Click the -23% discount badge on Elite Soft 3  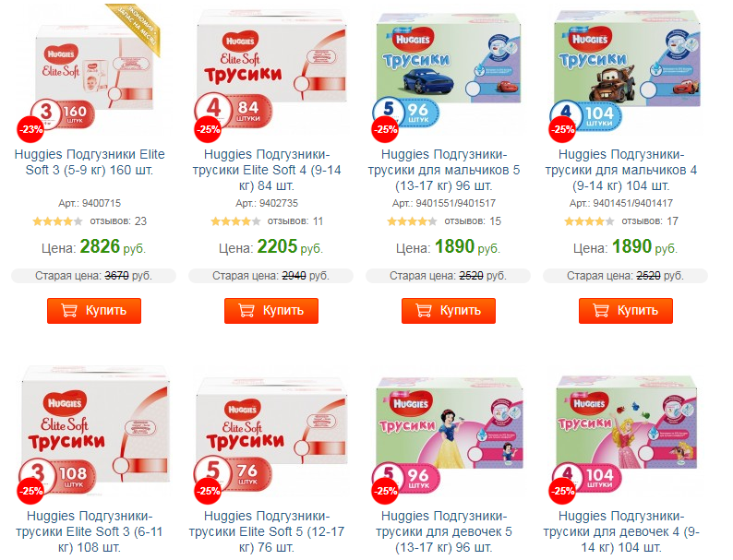30,129
